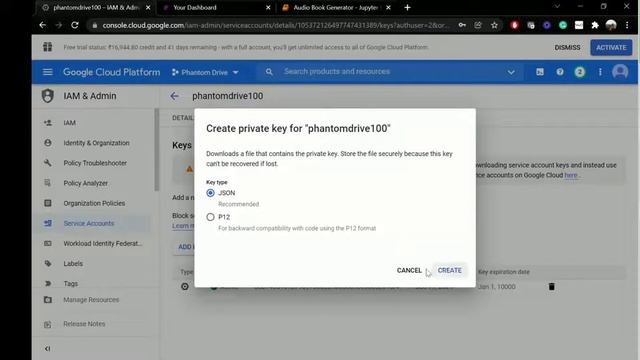Open the user account avatar
Screen dimensions: 640x360
coord(620,72)
